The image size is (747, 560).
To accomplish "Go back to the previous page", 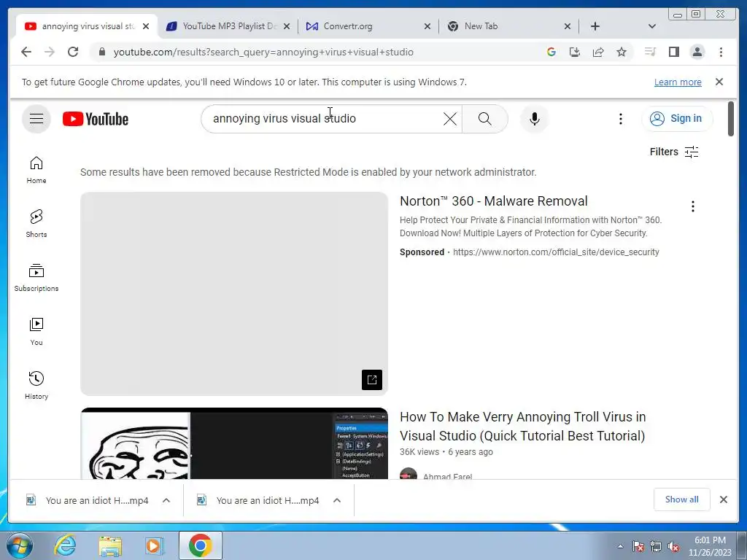I will [x=26, y=52].
